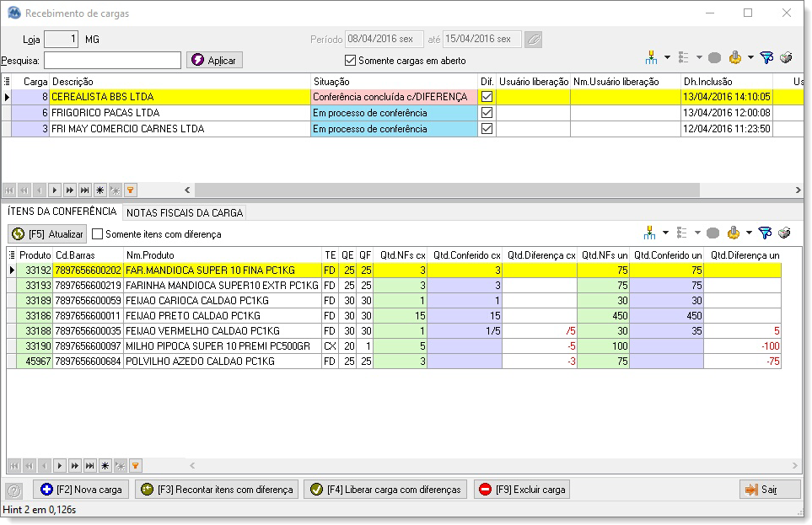This screenshot has height=525, width=812.
Task: Click the items grid blue funnel filter icon
Action: point(765,233)
